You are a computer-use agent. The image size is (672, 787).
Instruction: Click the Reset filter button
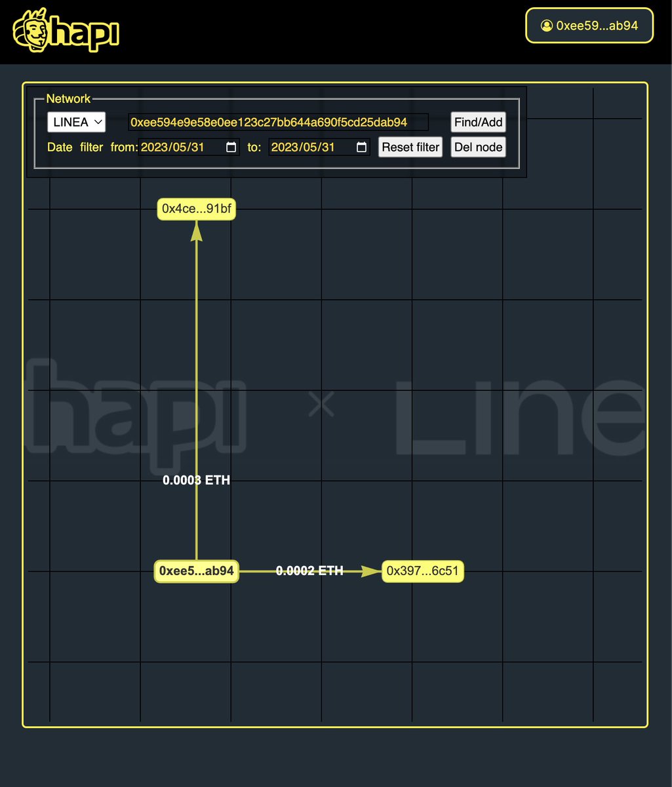(410, 147)
